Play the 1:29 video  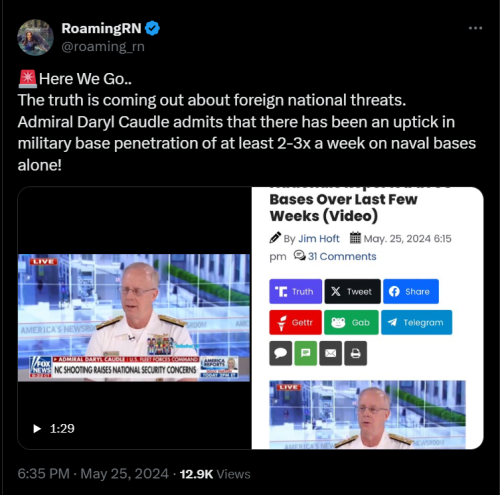(37, 429)
